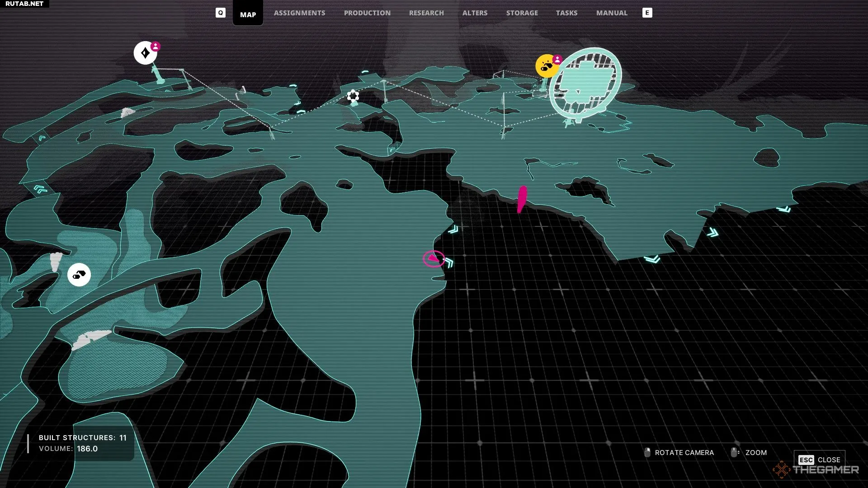Click the Volume 186.0 readout
Image resolution: width=868 pixels, height=488 pixels.
click(68, 449)
